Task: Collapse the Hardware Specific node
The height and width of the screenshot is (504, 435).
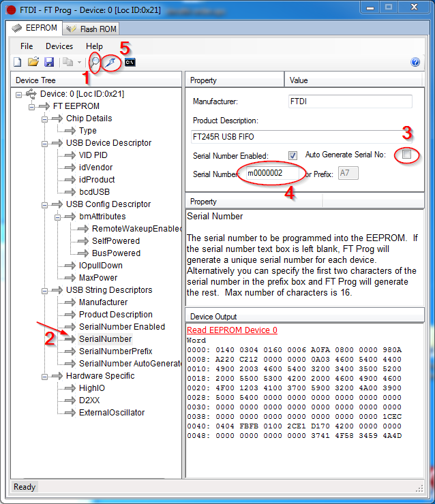Action: click(x=44, y=377)
